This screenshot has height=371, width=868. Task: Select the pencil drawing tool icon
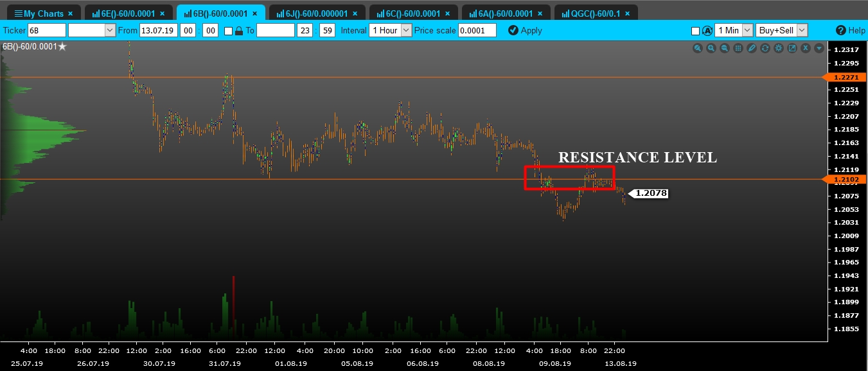coord(752,48)
